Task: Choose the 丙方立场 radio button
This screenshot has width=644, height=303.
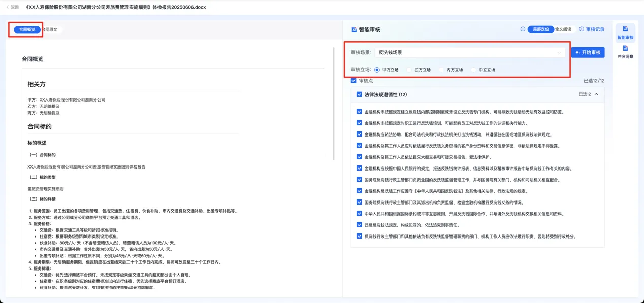Action: click(441, 70)
